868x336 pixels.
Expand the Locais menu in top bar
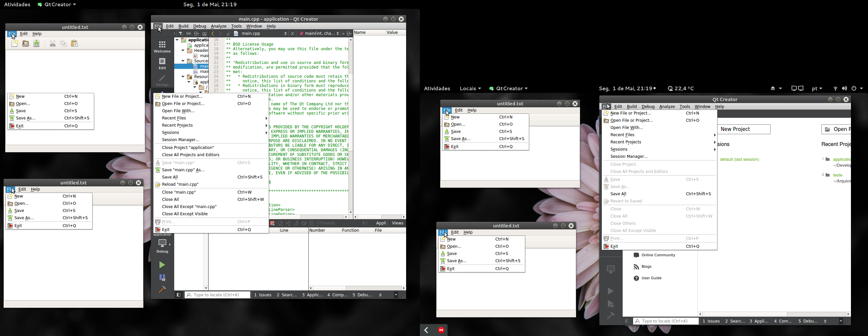(470, 89)
